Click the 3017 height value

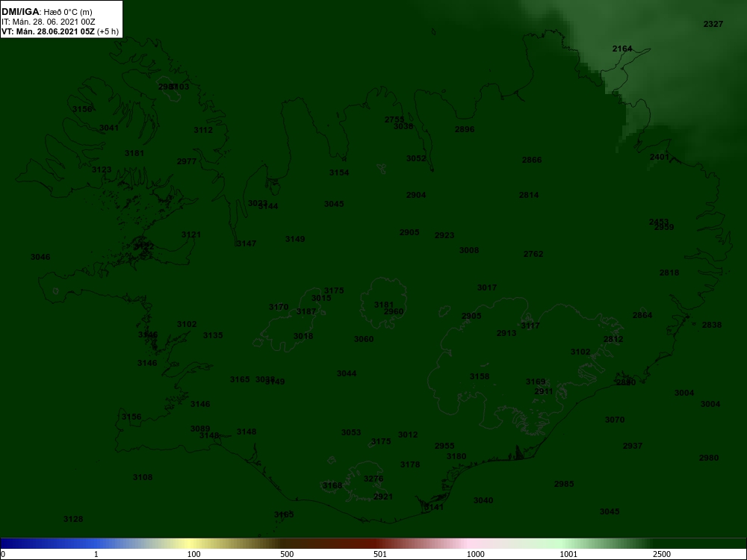pos(487,287)
